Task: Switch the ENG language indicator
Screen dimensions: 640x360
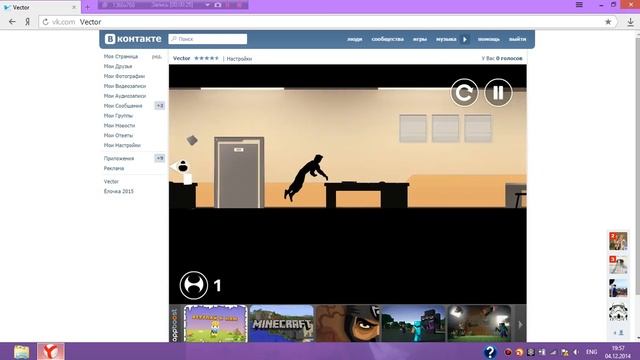Action: (x=591, y=352)
